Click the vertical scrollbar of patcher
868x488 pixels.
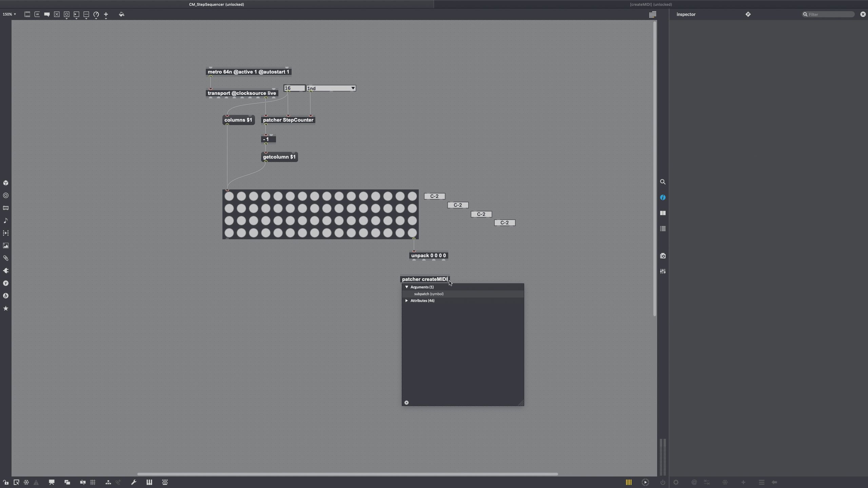(655, 168)
